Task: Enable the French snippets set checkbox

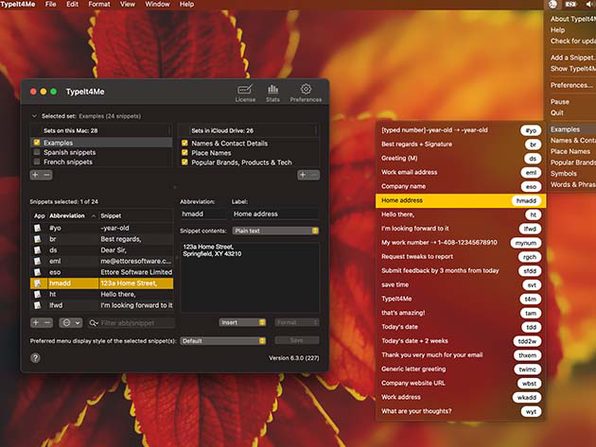Action: [37, 162]
